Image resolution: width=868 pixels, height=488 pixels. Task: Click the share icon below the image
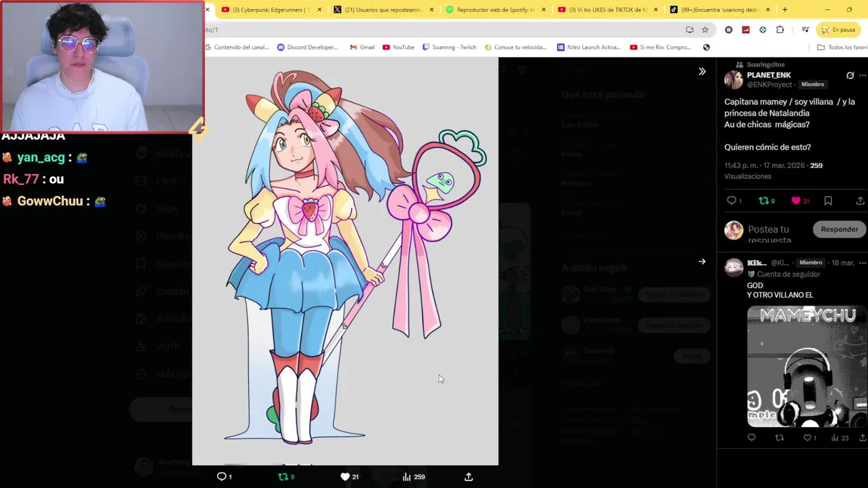(x=469, y=476)
